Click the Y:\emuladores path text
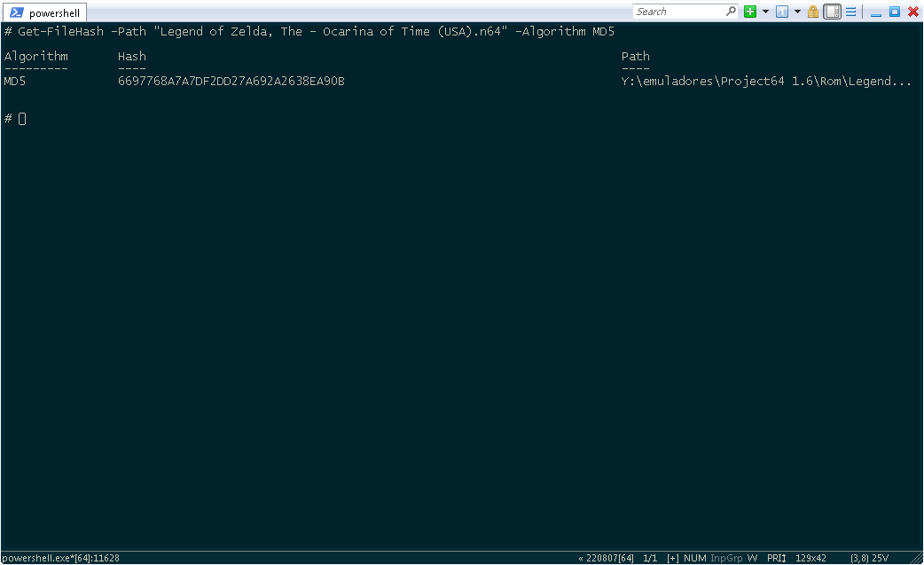924x565 pixels. click(x=766, y=82)
